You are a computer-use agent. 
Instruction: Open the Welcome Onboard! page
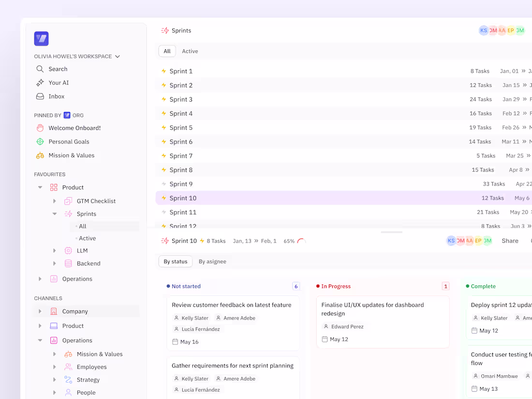point(74,128)
